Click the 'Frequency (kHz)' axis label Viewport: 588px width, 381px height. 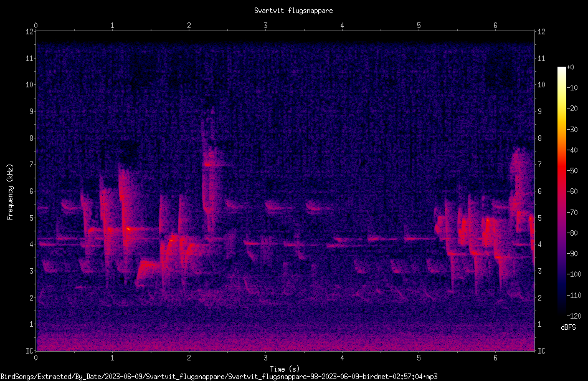coord(10,192)
